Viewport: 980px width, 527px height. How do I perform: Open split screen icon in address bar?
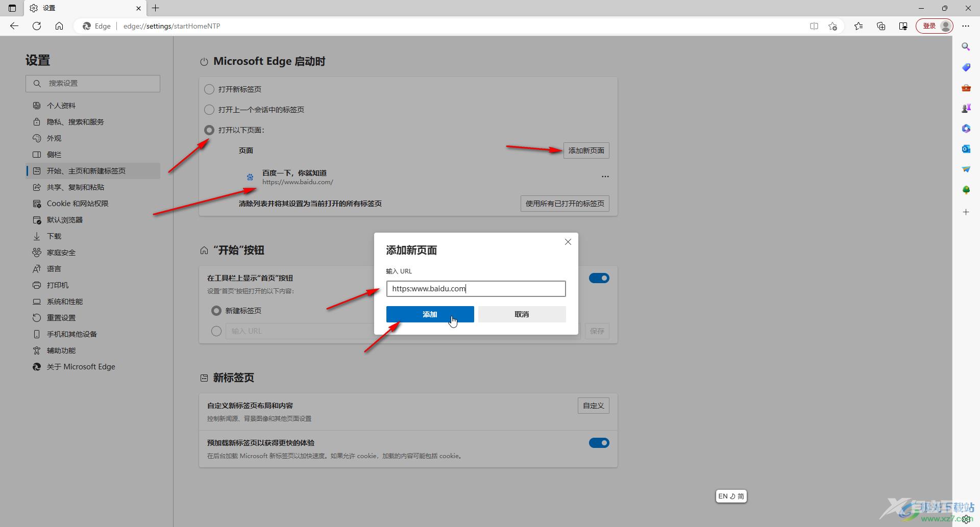click(814, 26)
